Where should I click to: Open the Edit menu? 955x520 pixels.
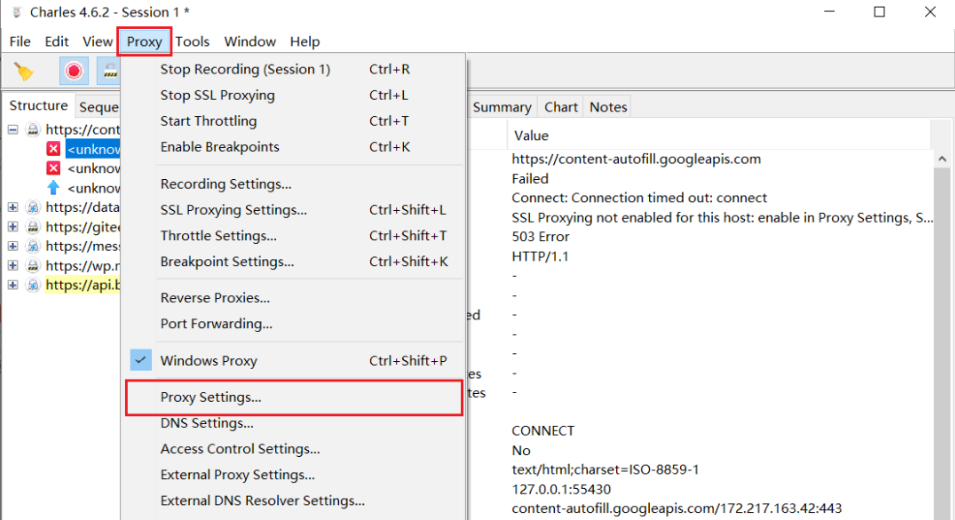[56, 41]
